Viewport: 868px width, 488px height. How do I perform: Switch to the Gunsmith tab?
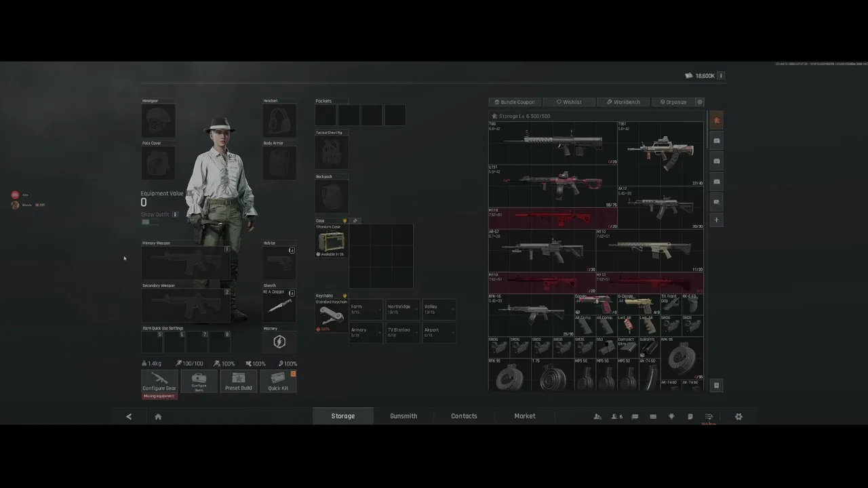point(403,416)
